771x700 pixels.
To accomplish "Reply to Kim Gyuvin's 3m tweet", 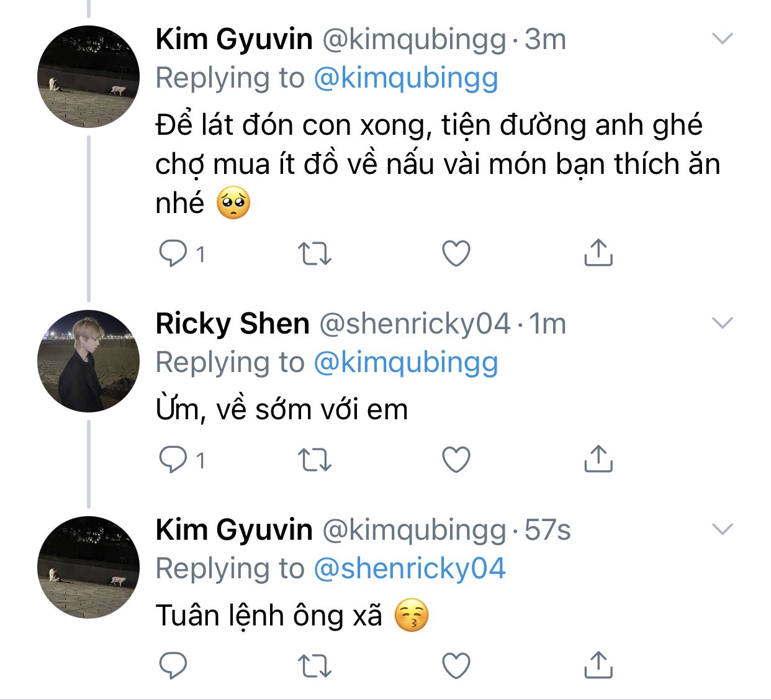I will [173, 253].
